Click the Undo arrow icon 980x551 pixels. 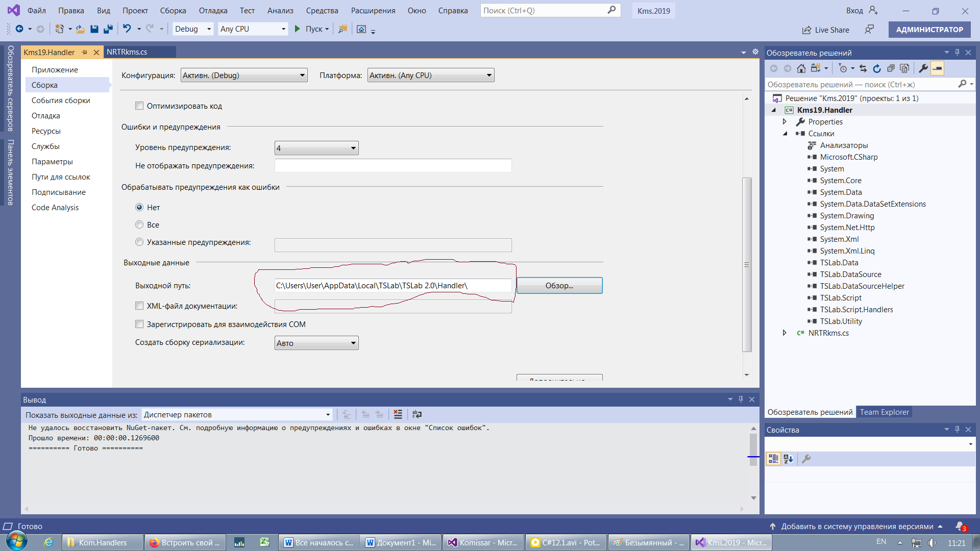point(127,29)
